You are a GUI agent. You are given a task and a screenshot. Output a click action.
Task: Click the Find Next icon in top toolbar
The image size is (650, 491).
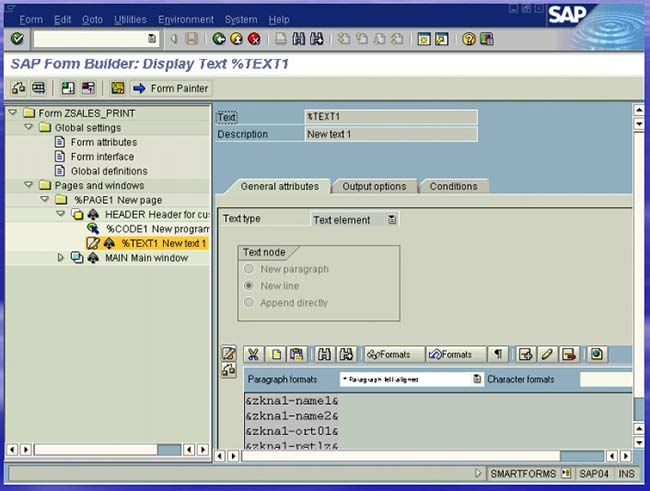pos(316,39)
